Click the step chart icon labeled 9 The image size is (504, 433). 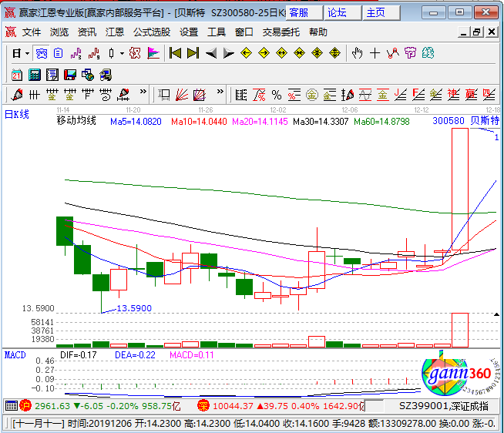coord(94,53)
